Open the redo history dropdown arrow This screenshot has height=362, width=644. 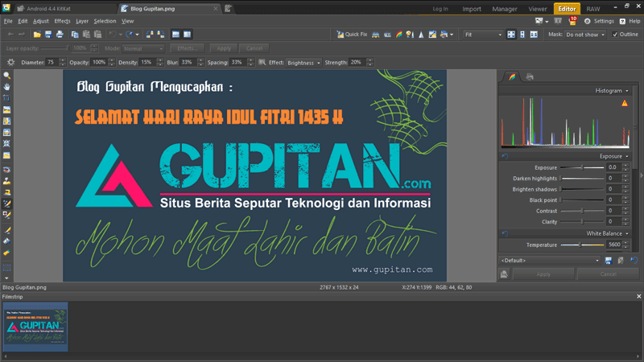coord(137,35)
